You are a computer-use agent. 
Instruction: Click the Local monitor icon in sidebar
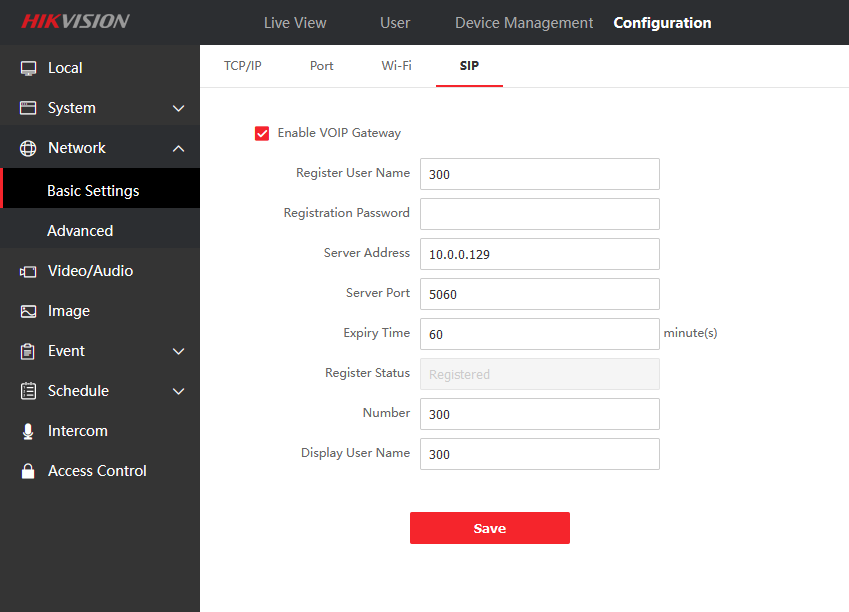point(28,68)
